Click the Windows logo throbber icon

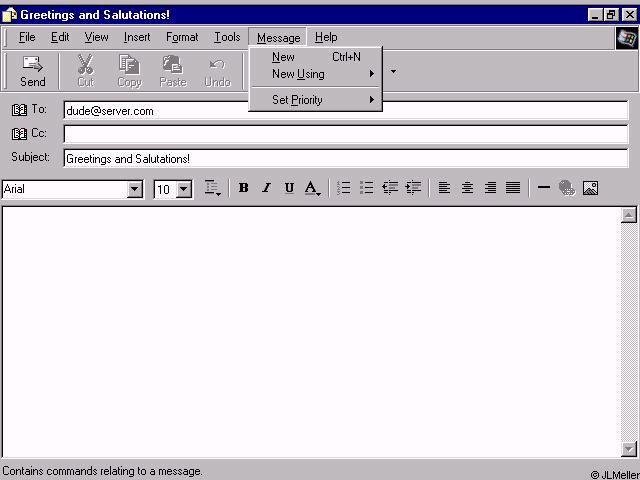click(x=627, y=38)
